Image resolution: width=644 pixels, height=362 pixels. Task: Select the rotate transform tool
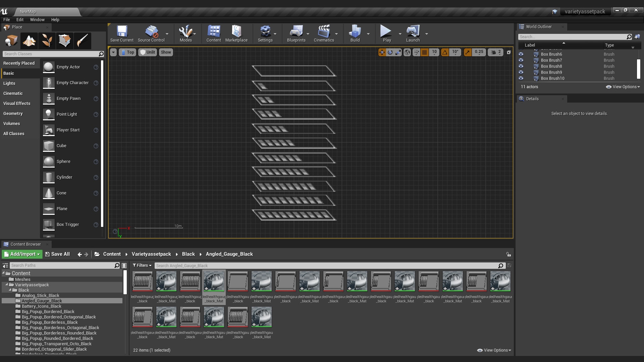[x=390, y=52]
